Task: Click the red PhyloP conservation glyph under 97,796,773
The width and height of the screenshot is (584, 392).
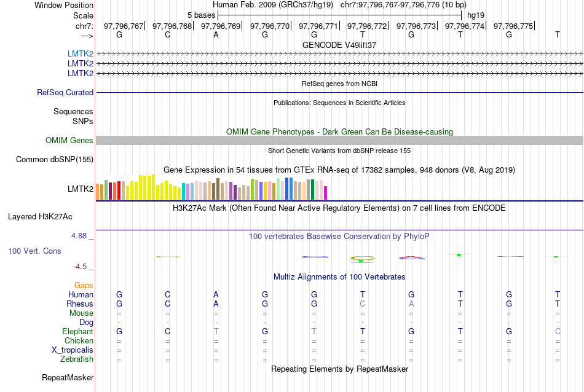Action: tap(411, 257)
